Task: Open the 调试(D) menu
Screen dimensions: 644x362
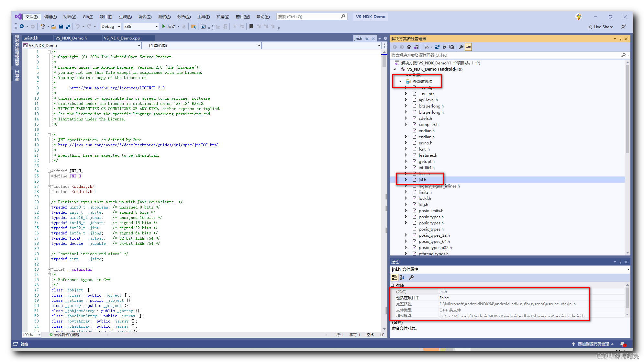Action: pos(145,17)
